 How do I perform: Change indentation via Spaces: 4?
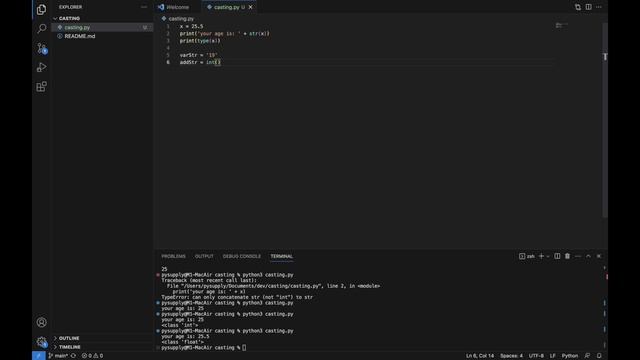pos(511,356)
